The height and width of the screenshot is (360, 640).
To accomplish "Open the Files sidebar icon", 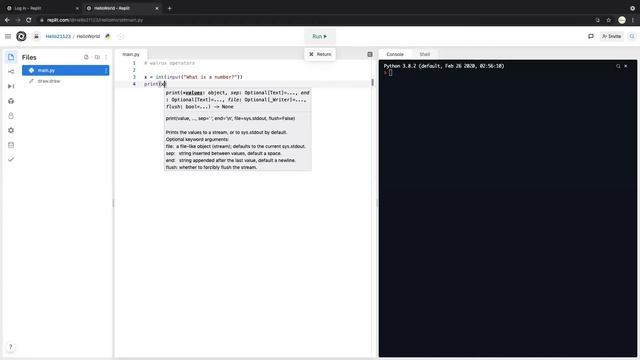I will click(11, 57).
